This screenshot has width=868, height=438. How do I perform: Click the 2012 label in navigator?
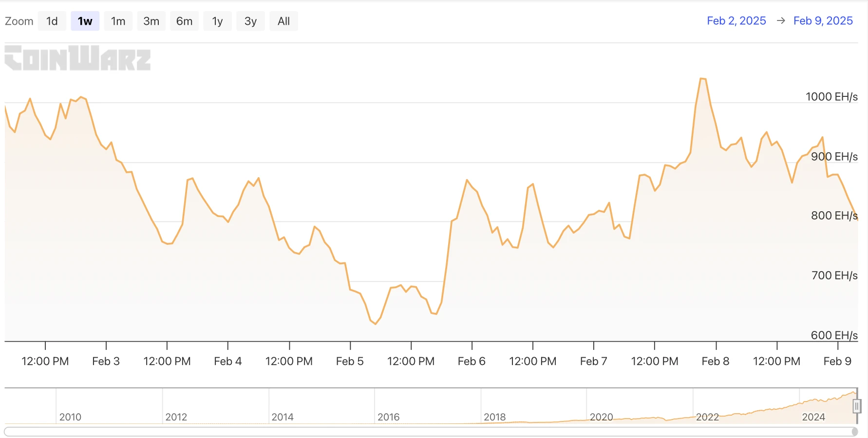tap(176, 417)
